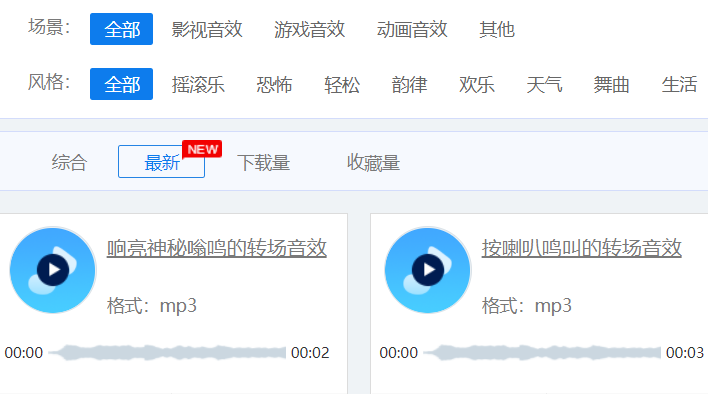Screen dimensions: 708x394
Task: Filter style by 欢乐
Action: 476,85
